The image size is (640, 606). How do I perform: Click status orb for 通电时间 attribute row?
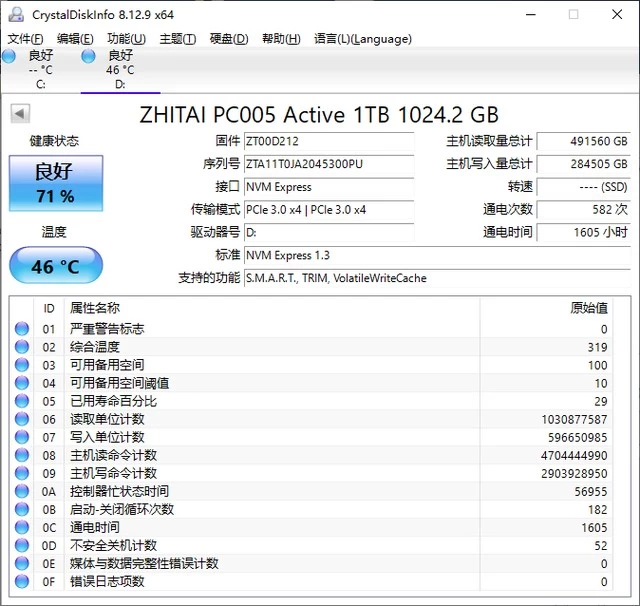click(x=22, y=527)
